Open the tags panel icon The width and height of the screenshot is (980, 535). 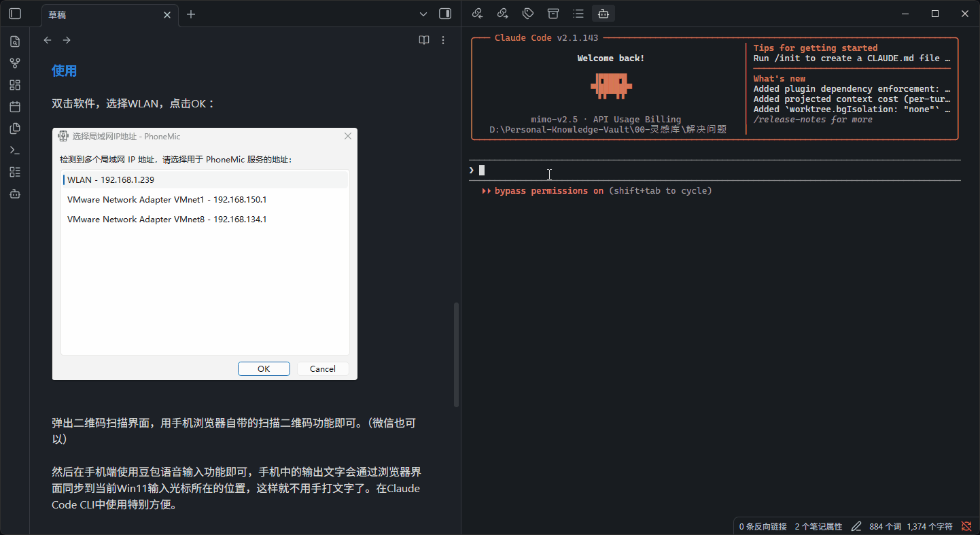(x=527, y=13)
